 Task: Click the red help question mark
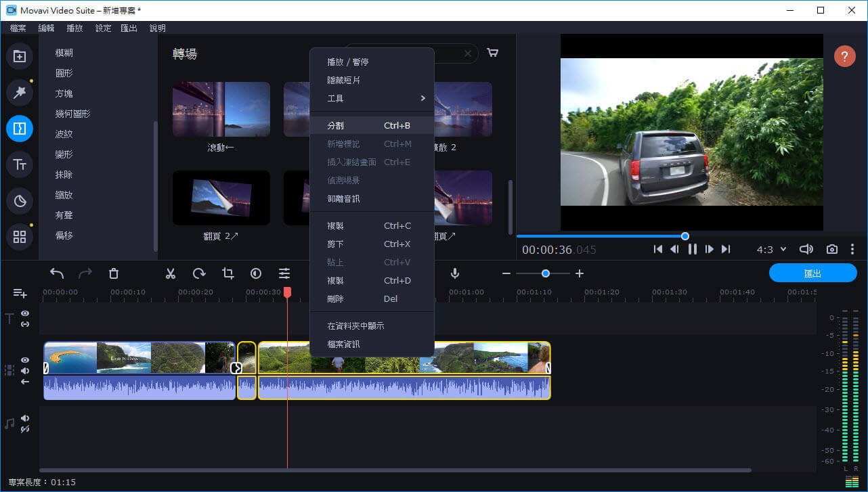pyautogui.click(x=844, y=56)
